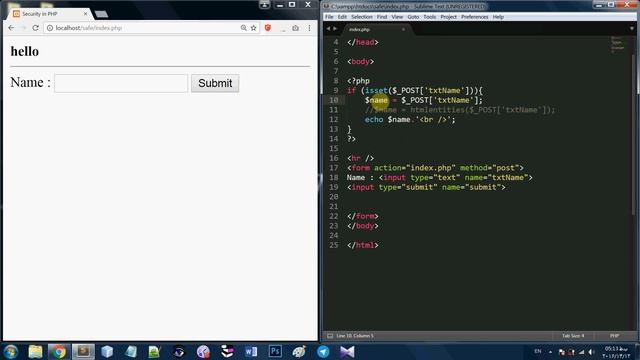
Task: Show hidden tray icons arrow
Action: click(x=550, y=351)
